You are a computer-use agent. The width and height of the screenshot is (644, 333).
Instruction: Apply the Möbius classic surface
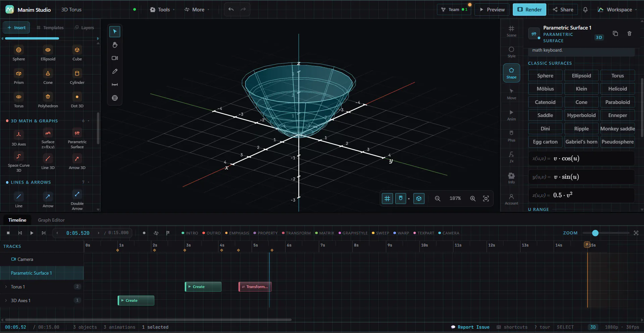coord(545,89)
